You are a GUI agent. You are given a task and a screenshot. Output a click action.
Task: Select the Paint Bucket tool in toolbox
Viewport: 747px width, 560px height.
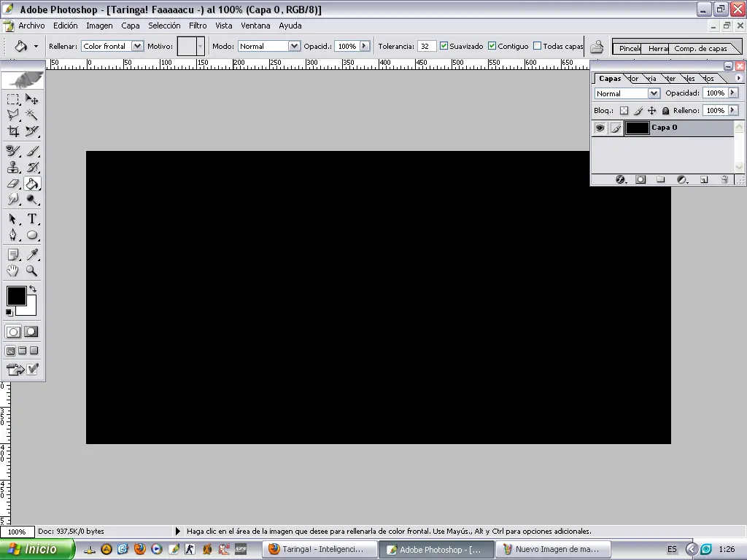[32, 183]
